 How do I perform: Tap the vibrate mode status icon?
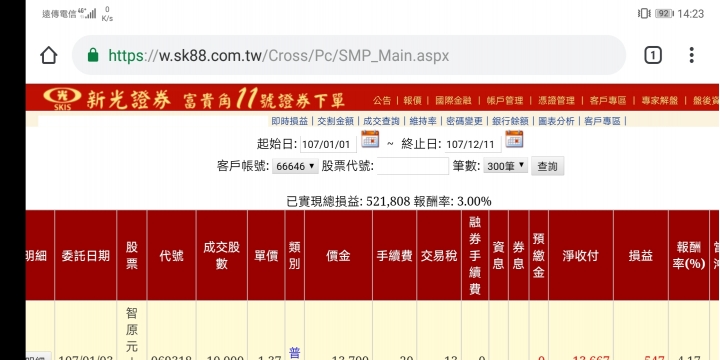(x=644, y=14)
